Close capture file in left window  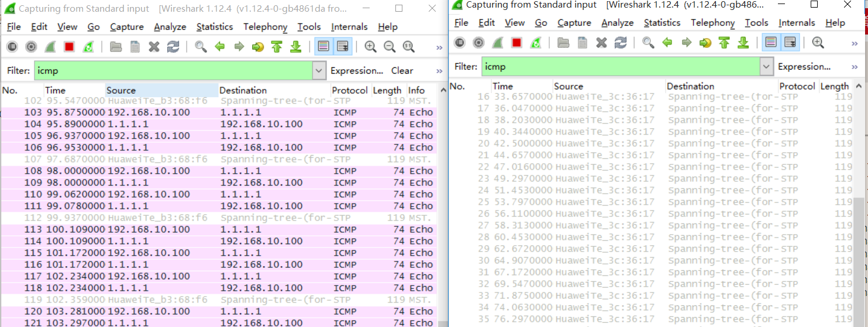click(154, 47)
